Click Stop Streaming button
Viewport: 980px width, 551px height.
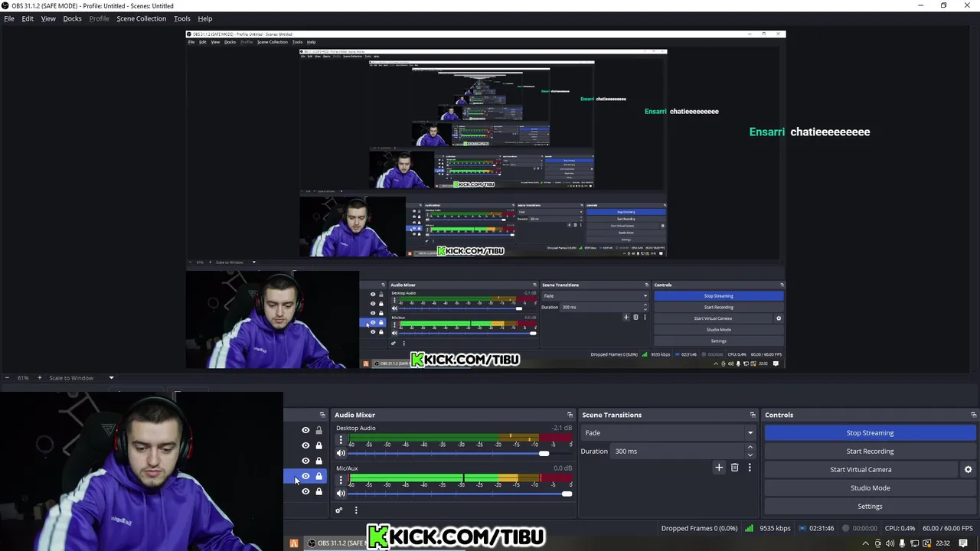pyautogui.click(x=870, y=433)
